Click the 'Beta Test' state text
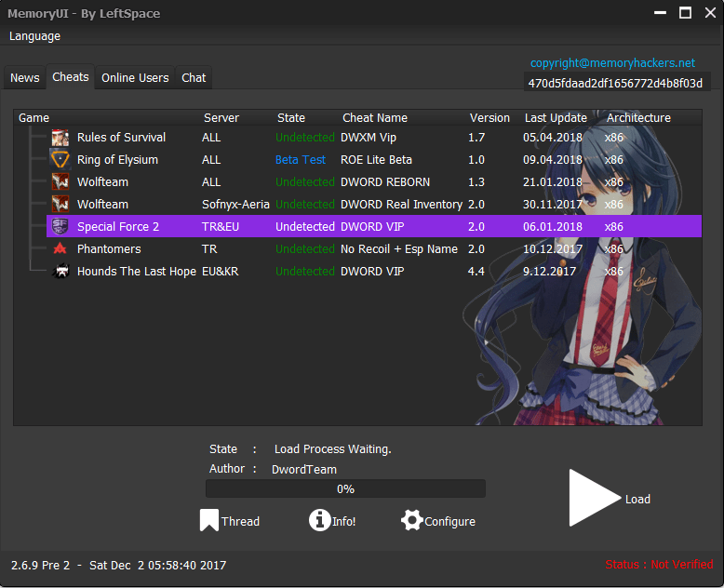Viewport: 724px width, 588px height. (x=301, y=160)
